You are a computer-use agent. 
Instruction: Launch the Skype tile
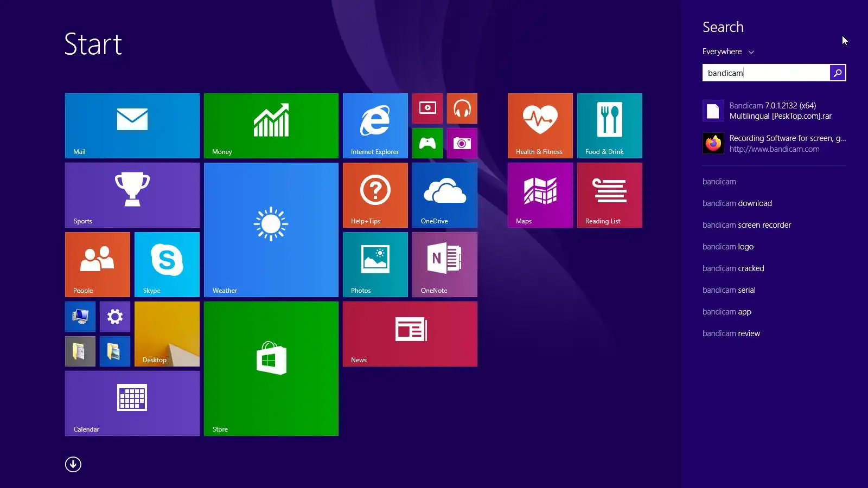tap(167, 265)
